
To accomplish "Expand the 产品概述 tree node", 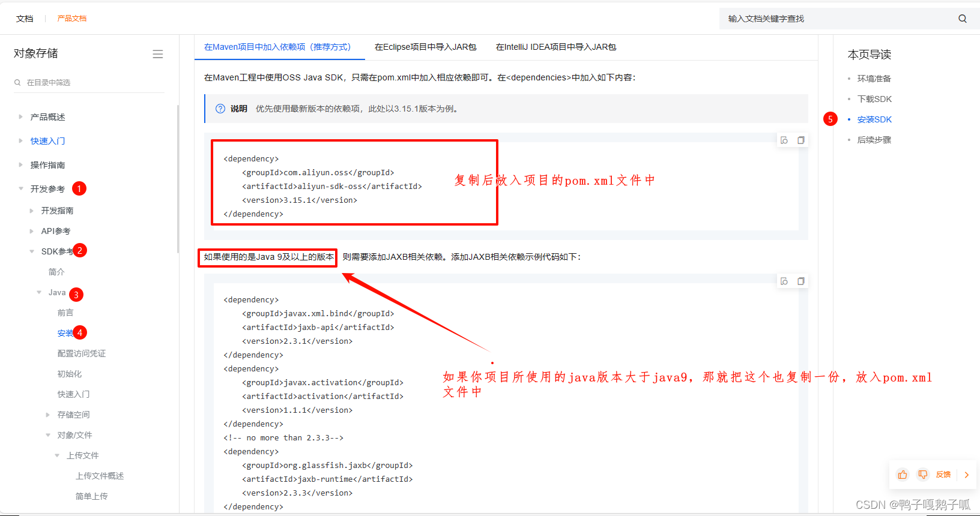I will coord(20,117).
